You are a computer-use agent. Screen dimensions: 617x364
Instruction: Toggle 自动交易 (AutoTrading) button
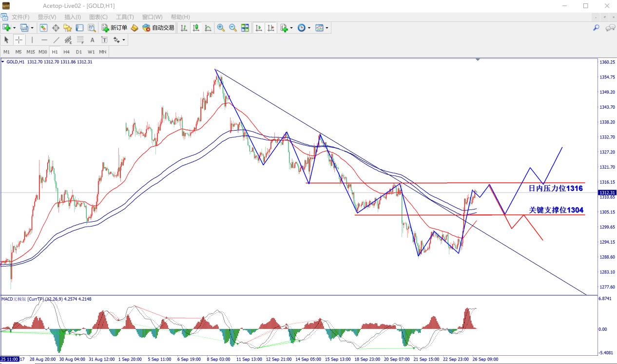158,28
